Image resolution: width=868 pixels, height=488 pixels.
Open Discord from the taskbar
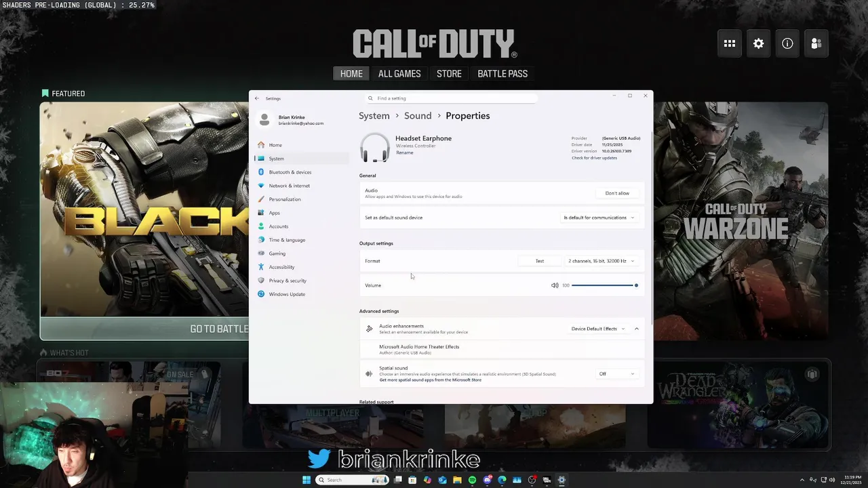click(487, 480)
